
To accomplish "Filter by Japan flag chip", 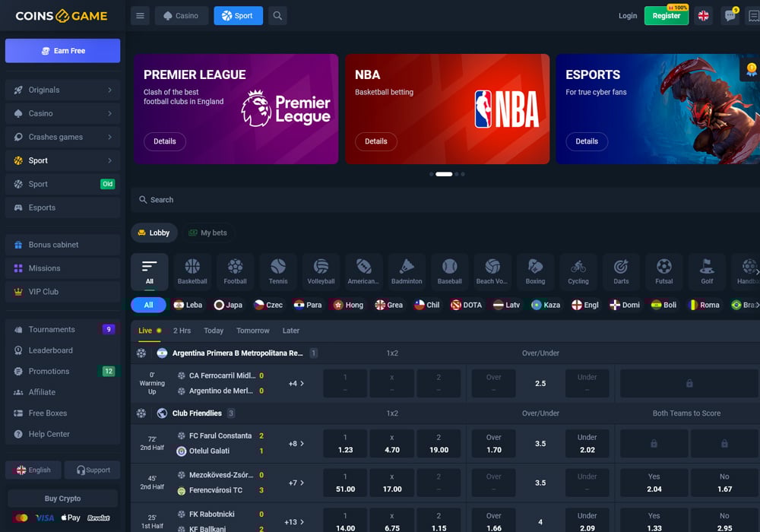I will point(228,305).
